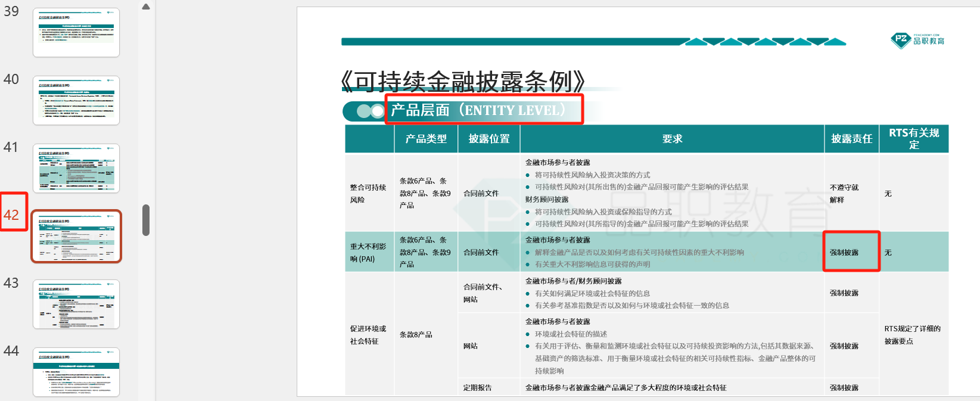This screenshot has height=401, width=980.
Task: Select slide 43 thumbnail
Action: pyautogui.click(x=76, y=304)
